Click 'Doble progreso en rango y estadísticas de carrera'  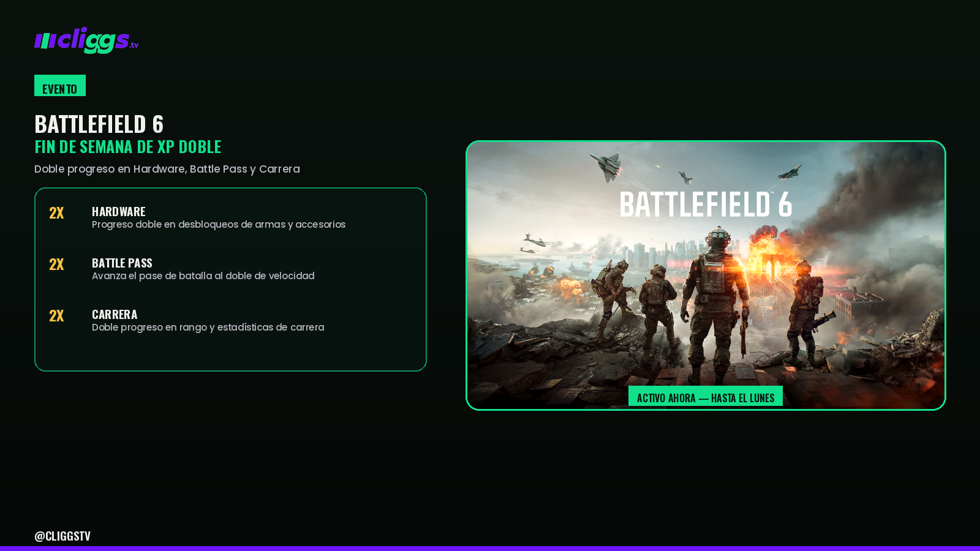pyautogui.click(x=208, y=328)
